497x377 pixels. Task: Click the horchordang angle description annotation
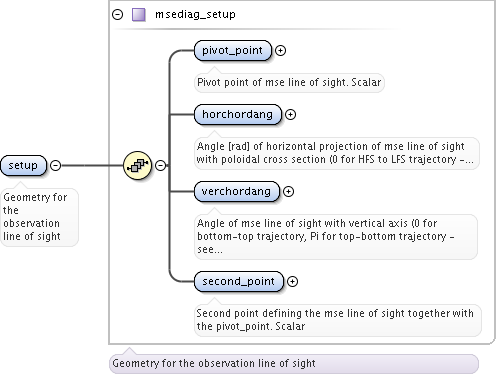(x=337, y=153)
